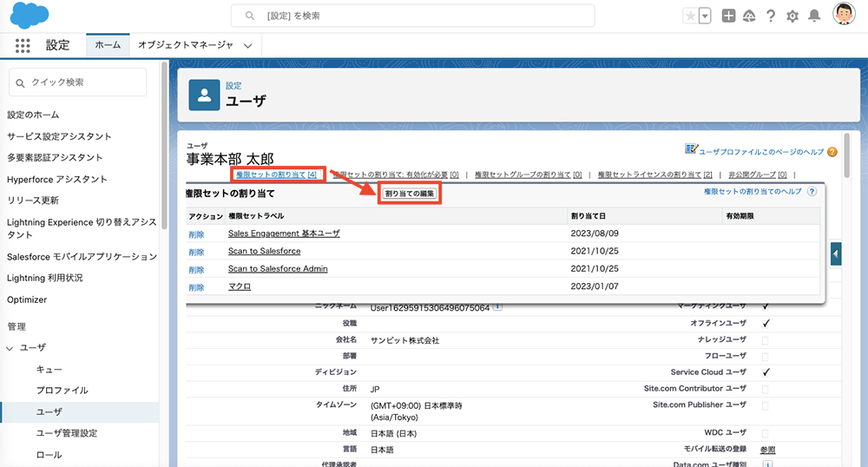This screenshot has width=868, height=467.
Task: Click the 権限セットの割り当てのヘルプ question icon
Action: click(812, 192)
